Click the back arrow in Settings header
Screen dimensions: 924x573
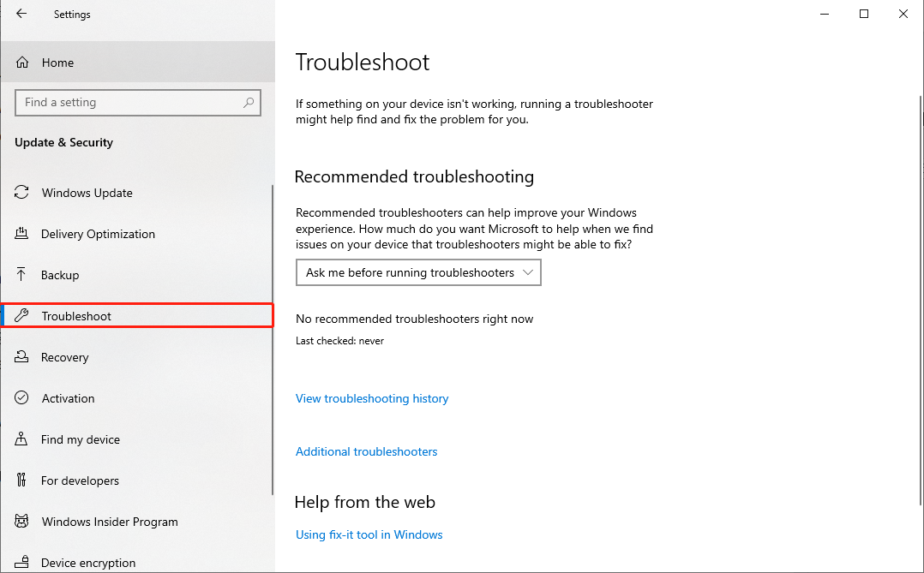(21, 14)
